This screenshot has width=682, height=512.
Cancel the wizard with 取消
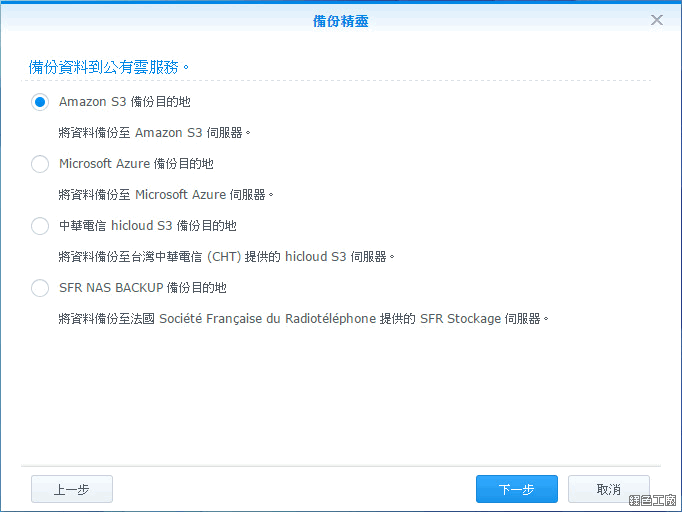(608, 489)
